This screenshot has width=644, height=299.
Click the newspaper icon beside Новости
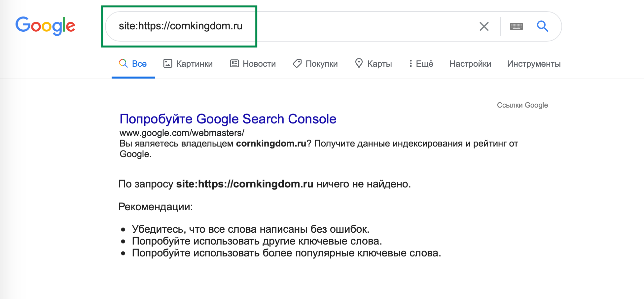pyautogui.click(x=234, y=63)
